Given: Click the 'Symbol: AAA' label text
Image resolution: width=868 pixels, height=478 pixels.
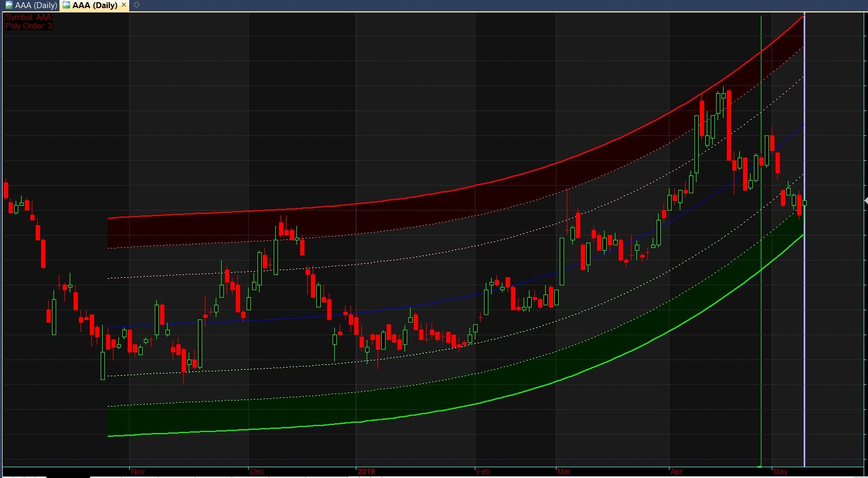Looking at the screenshot, I should [x=28, y=17].
